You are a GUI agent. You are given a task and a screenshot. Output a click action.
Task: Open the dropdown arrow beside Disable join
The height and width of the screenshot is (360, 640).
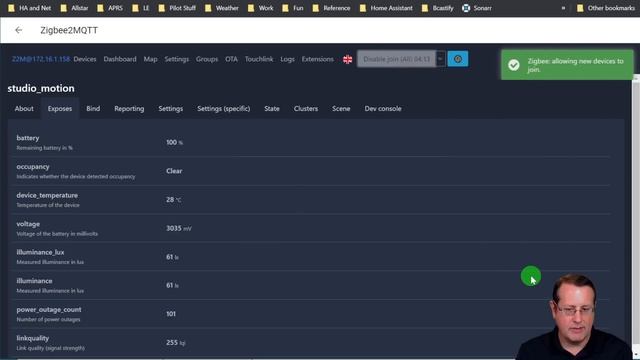440,59
